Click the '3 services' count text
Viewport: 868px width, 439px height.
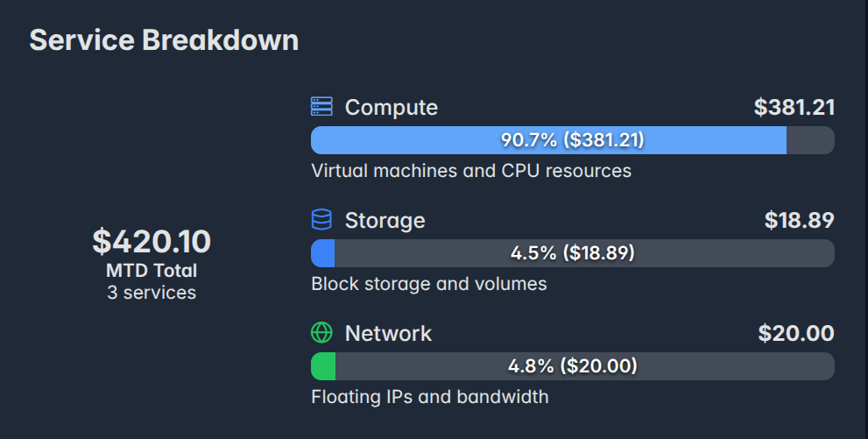[x=152, y=293]
